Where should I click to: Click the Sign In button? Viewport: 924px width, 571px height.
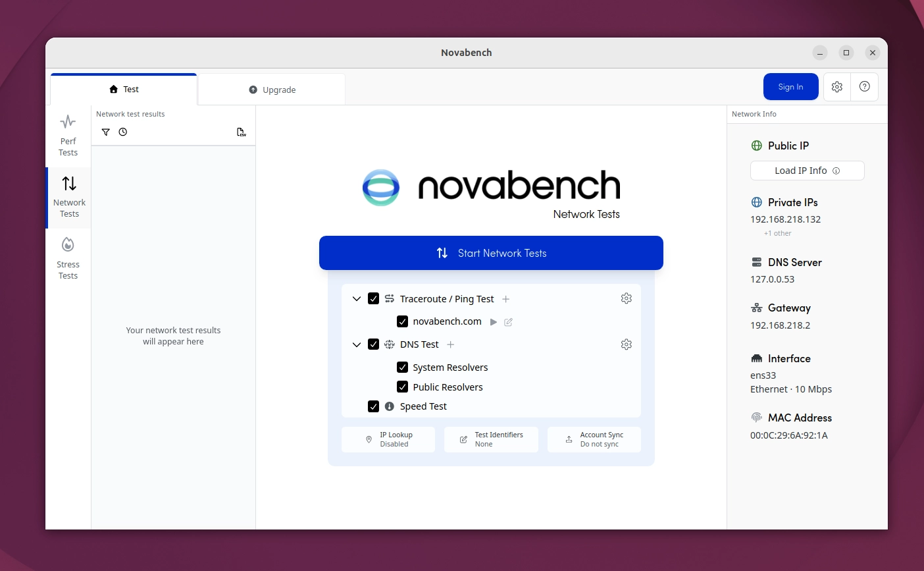pyautogui.click(x=790, y=87)
